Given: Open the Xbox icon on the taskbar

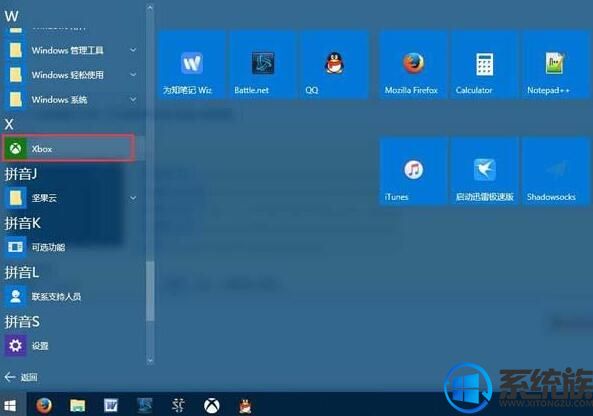Looking at the screenshot, I should click(212, 405).
